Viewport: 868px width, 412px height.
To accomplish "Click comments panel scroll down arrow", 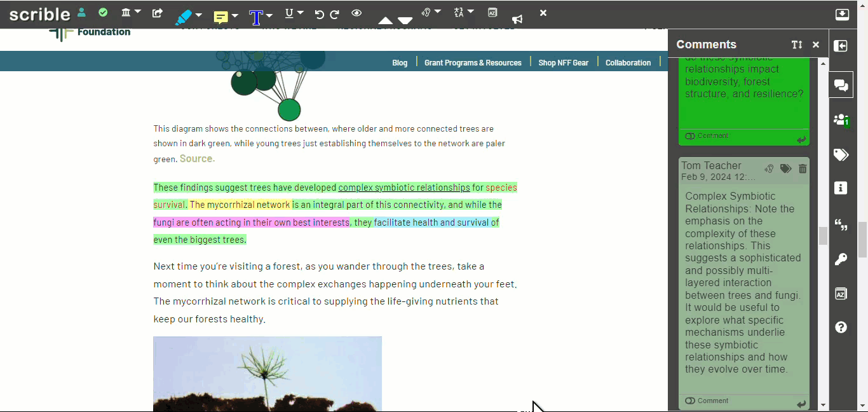I will pos(824,405).
